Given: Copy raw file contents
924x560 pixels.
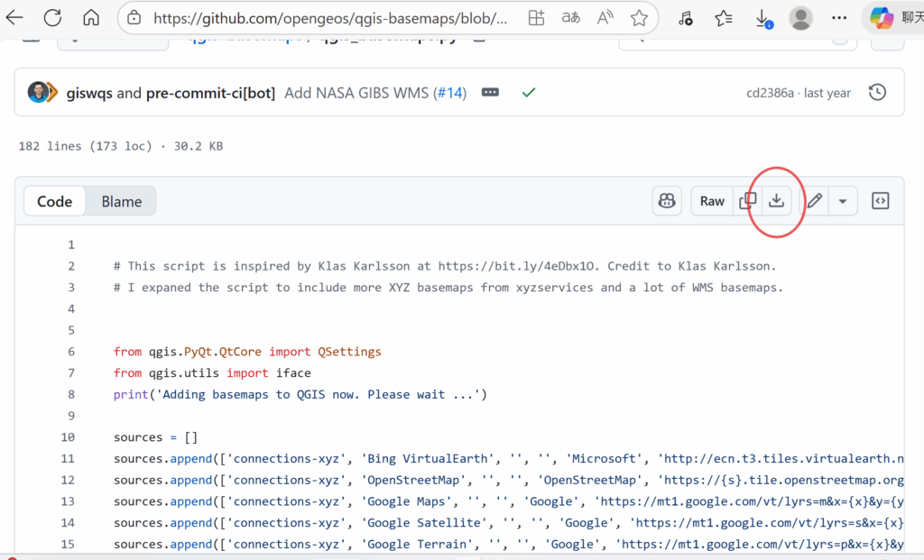Looking at the screenshot, I should pos(747,201).
